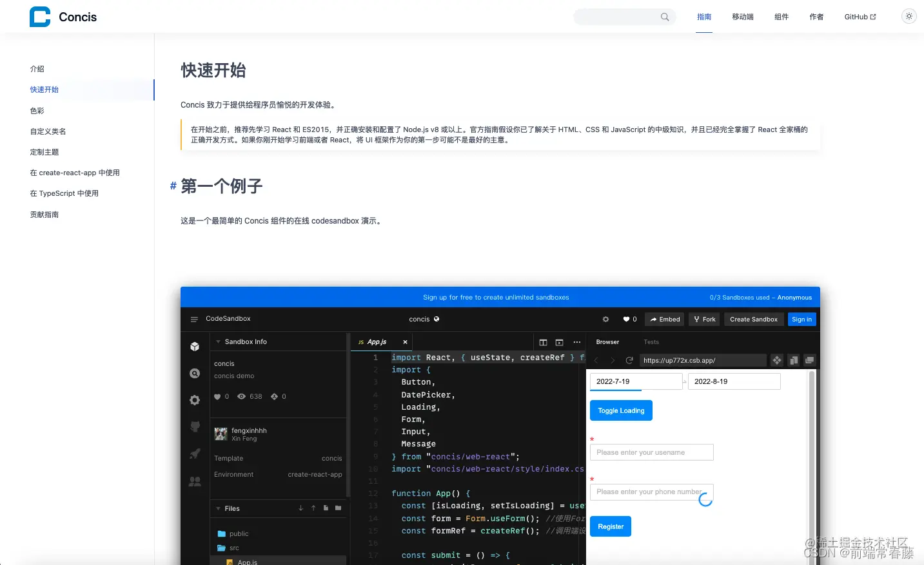The height and width of the screenshot is (565, 924).
Task: Open the 移动端 navigation menu item
Action: tap(742, 17)
